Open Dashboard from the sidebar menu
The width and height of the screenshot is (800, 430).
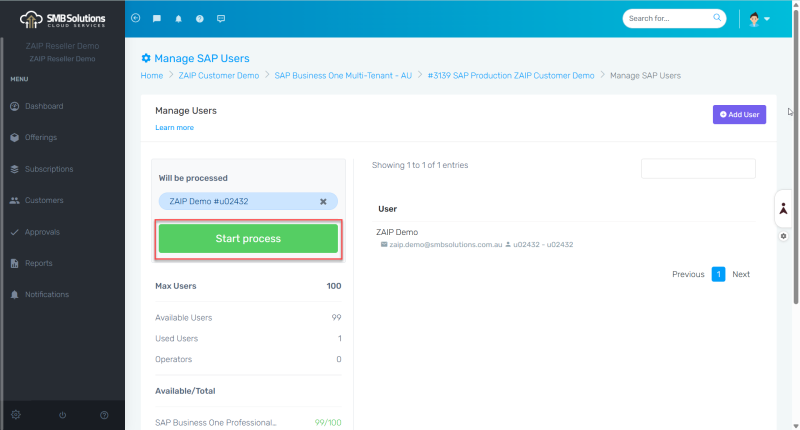point(44,106)
